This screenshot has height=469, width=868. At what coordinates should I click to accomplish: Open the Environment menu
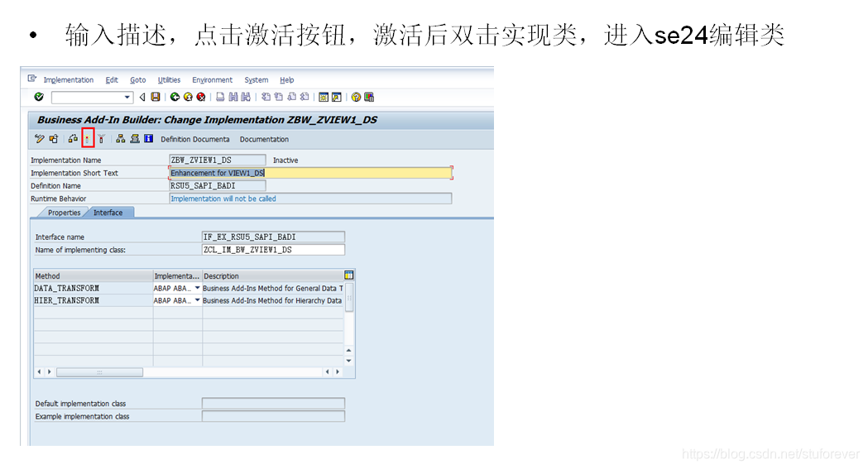pyautogui.click(x=212, y=79)
